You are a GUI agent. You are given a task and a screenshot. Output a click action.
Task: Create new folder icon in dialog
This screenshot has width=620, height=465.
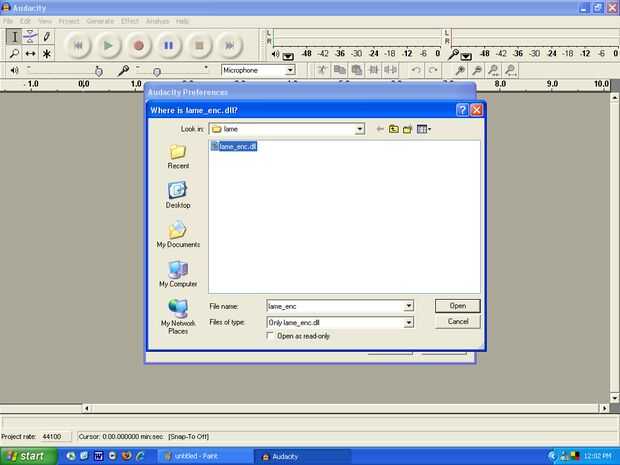tap(407, 129)
